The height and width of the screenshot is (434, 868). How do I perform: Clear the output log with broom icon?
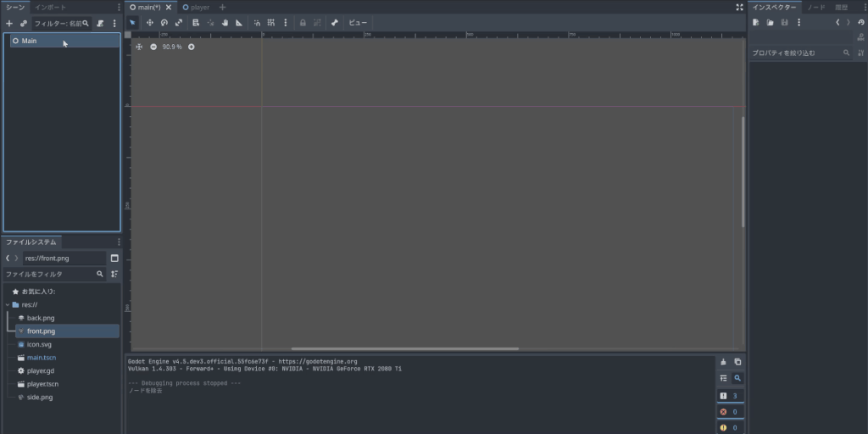point(723,361)
